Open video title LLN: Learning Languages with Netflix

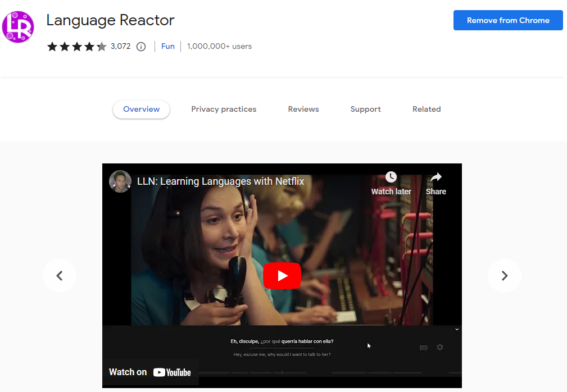click(x=221, y=181)
